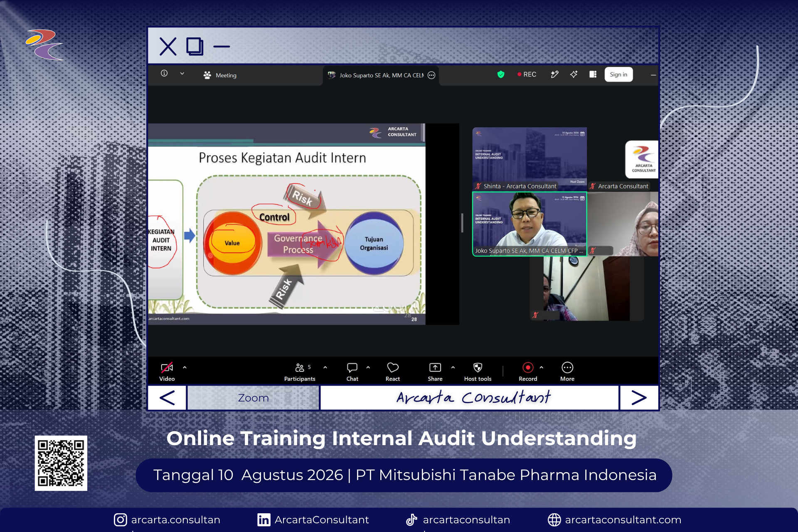Open the meeting information icon
Image resolution: width=798 pixels, height=532 pixels.
[x=164, y=74]
